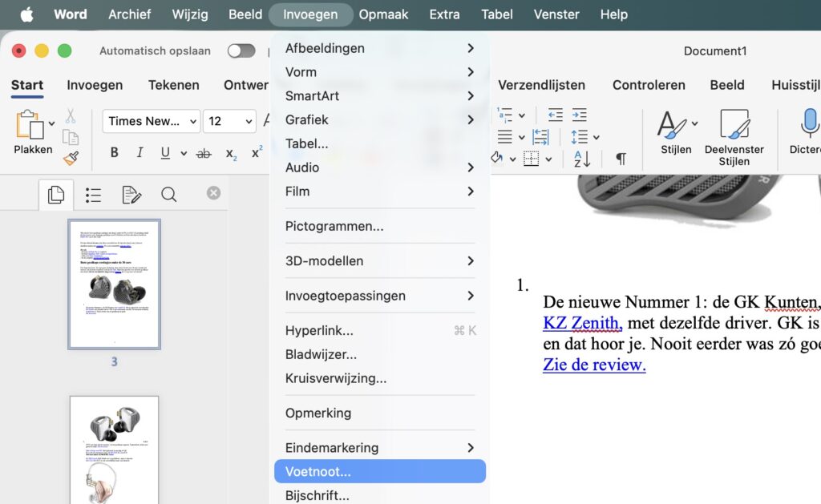Image resolution: width=821 pixels, height=504 pixels.
Task: Expand the line spacing dropdown arrow
Action: pyautogui.click(x=596, y=137)
